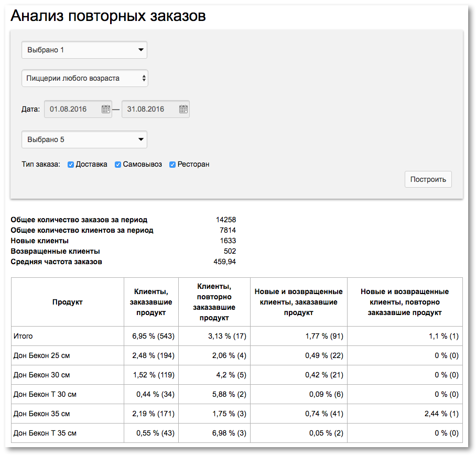This screenshot has width=476, height=455.
Task: Click the cell 1,52 % (119)
Action: pyautogui.click(x=151, y=375)
